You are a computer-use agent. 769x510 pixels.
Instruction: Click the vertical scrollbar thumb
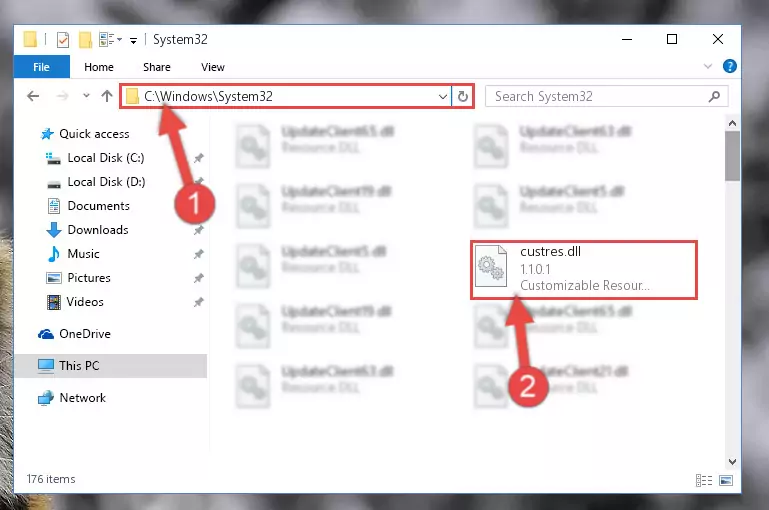[x=732, y=156]
